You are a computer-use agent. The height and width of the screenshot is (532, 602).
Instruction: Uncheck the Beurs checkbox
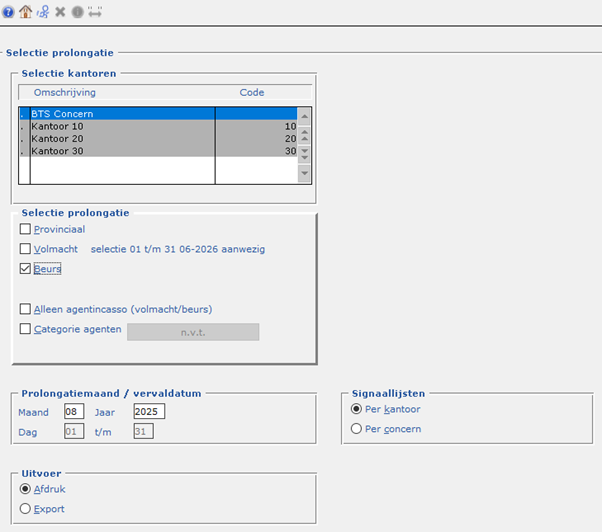pyautogui.click(x=26, y=269)
